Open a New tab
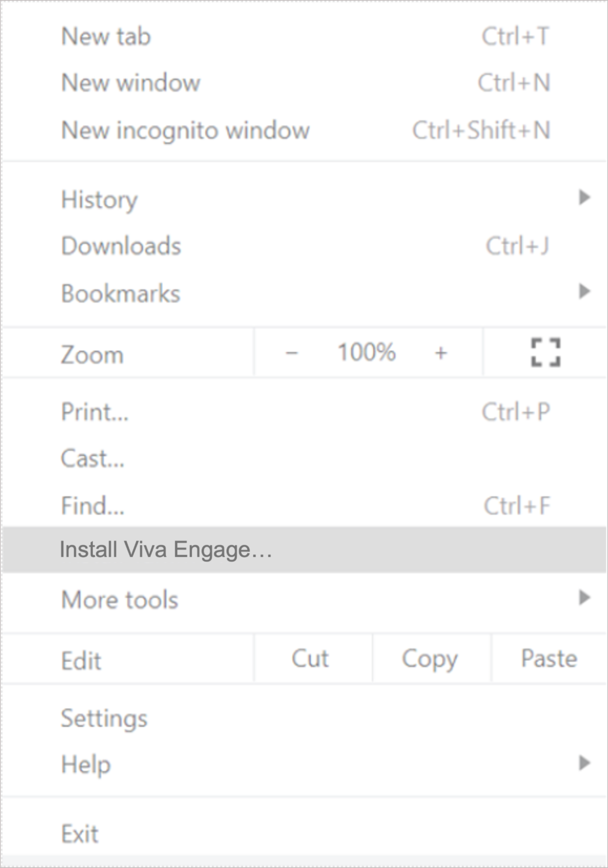 click(105, 36)
